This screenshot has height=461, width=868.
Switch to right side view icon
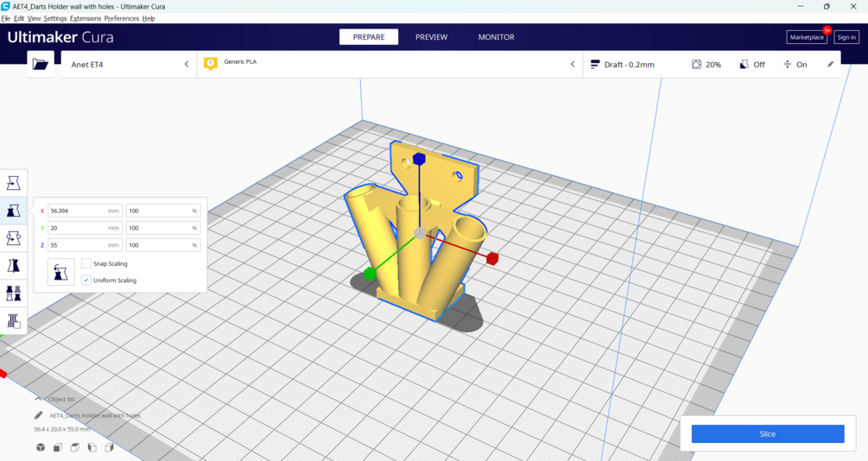click(x=109, y=447)
